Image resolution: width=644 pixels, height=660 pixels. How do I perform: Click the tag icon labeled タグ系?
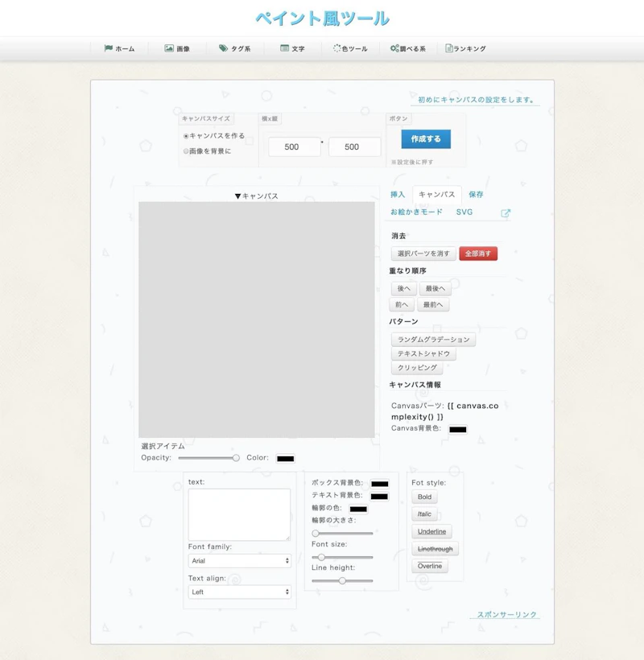[x=223, y=48]
